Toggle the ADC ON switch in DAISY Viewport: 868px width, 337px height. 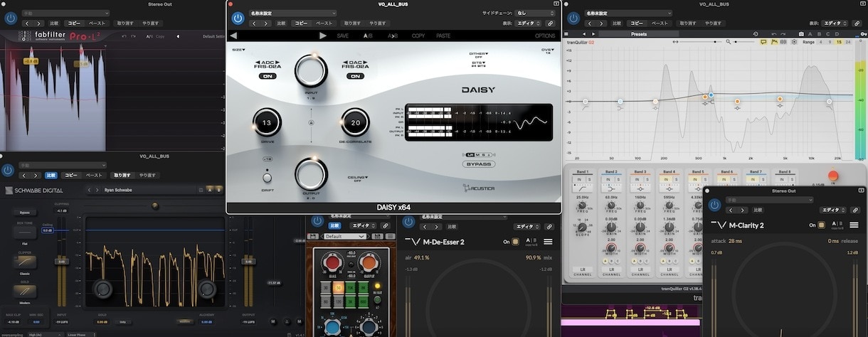[x=268, y=76]
